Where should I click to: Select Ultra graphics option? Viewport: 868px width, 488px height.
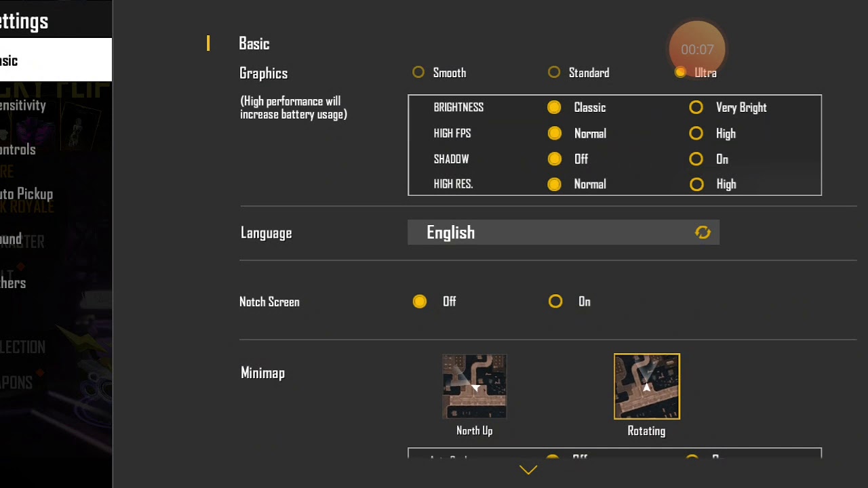coord(680,73)
